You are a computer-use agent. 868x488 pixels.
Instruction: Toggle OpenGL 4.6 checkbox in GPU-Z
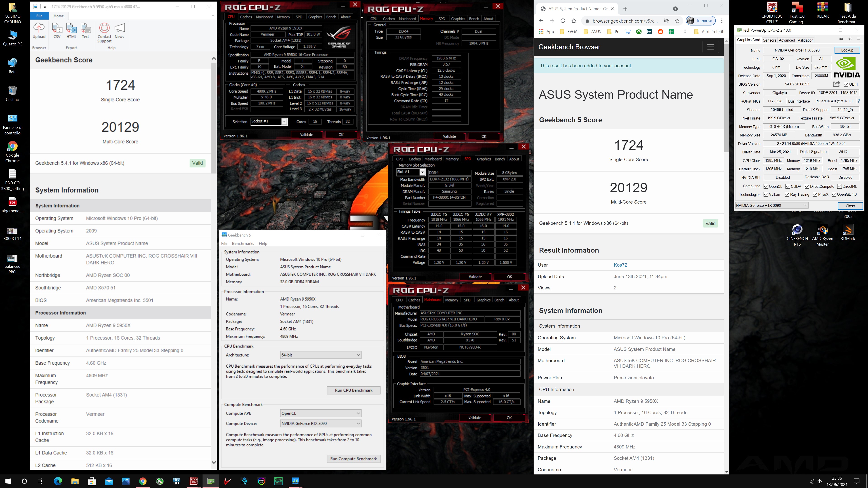[834, 194]
